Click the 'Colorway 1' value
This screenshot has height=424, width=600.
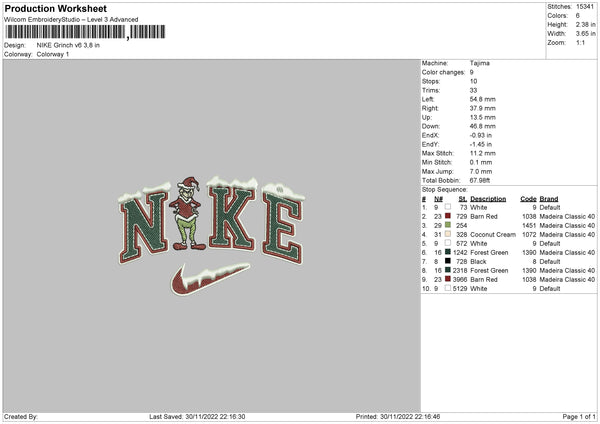[x=53, y=54]
